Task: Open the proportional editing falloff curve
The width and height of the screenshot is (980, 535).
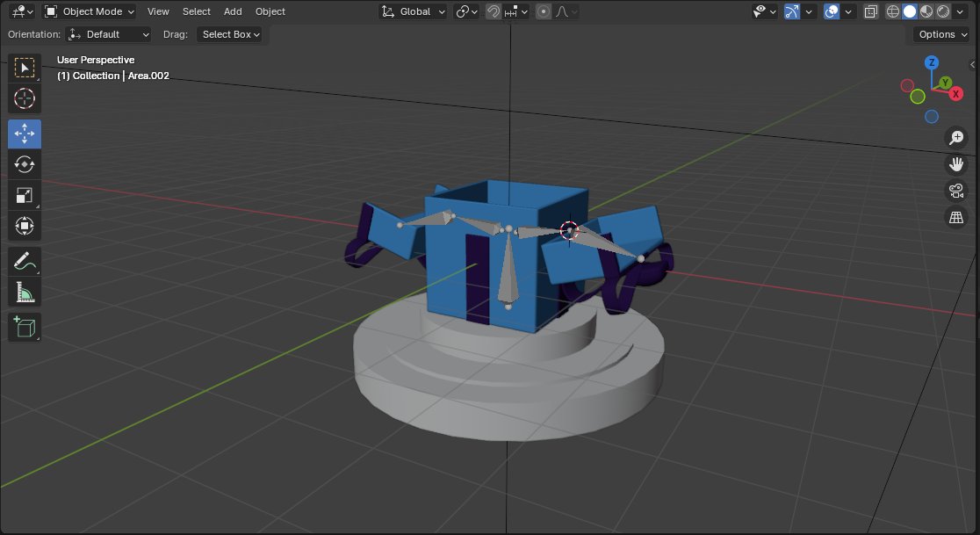Action: [566, 11]
